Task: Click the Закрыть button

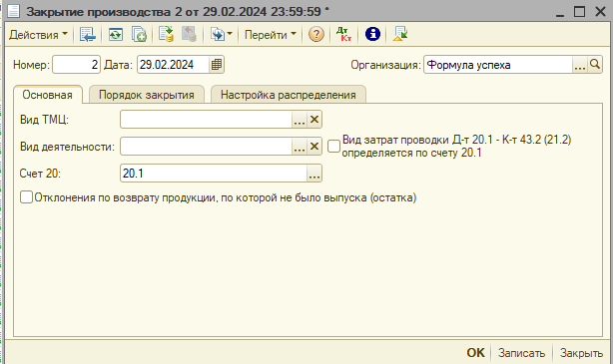Action: point(581,353)
